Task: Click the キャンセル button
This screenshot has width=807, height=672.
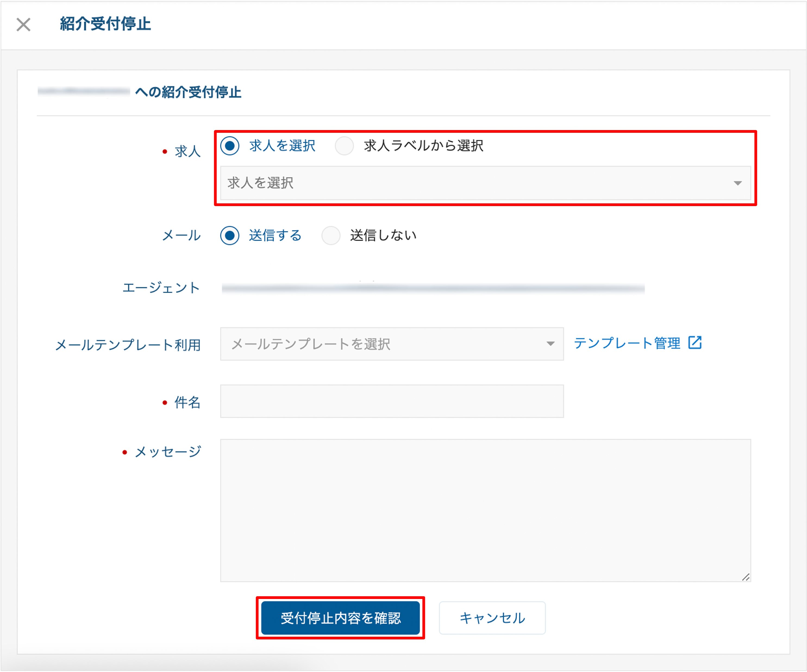Action: click(492, 618)
